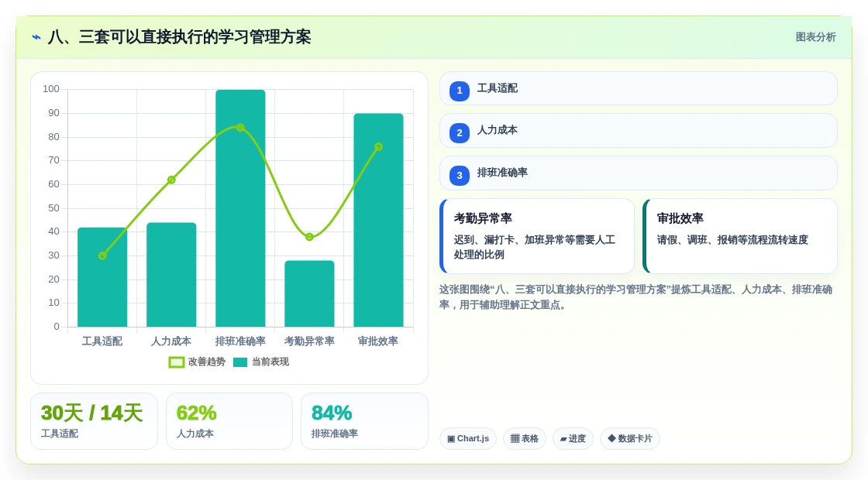
Task: Click the 考勤异常率 bar in chart
Action: pos(309,293)
